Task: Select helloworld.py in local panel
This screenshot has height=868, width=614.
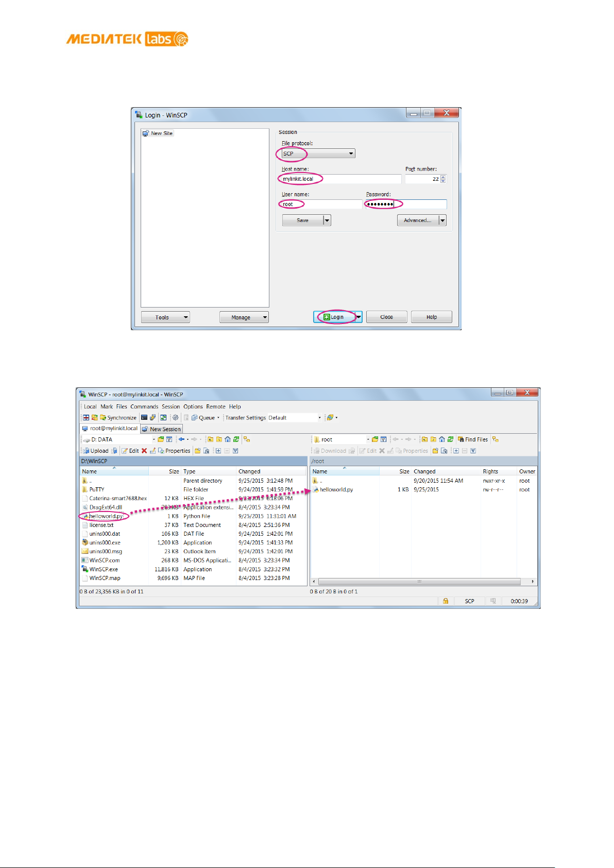Action: (x=106, y=516)
